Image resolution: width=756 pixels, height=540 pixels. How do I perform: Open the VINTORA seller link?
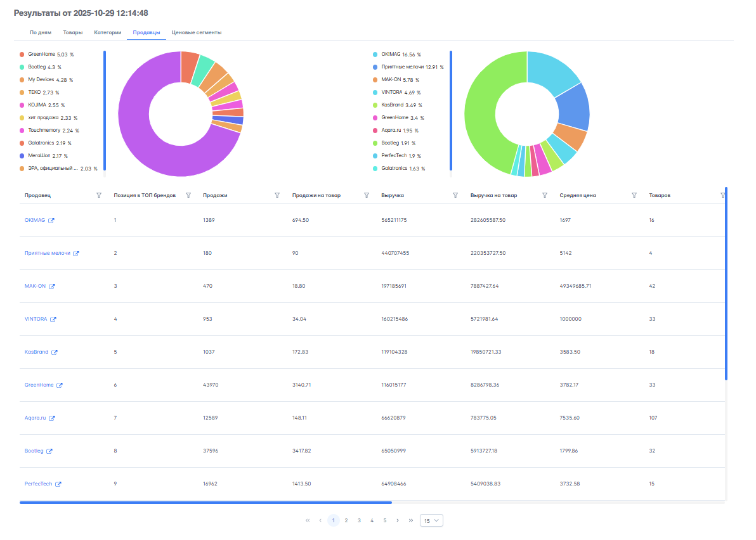pyautogui.click(x=36, y=319)
